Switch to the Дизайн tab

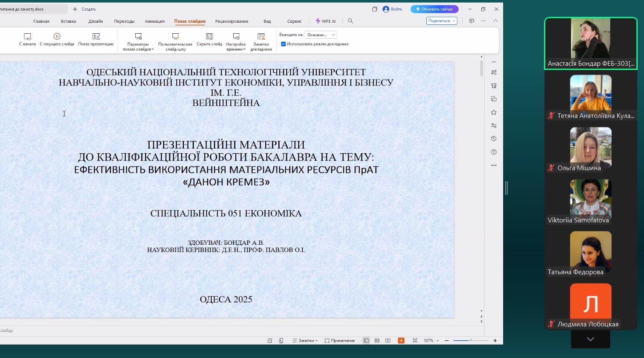pos(96,21)
